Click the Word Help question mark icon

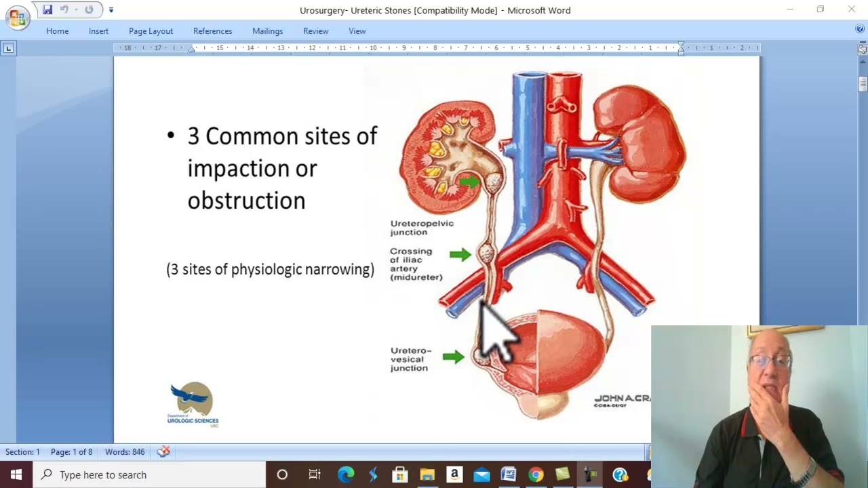pyautogui.click(x=860, y=30)
